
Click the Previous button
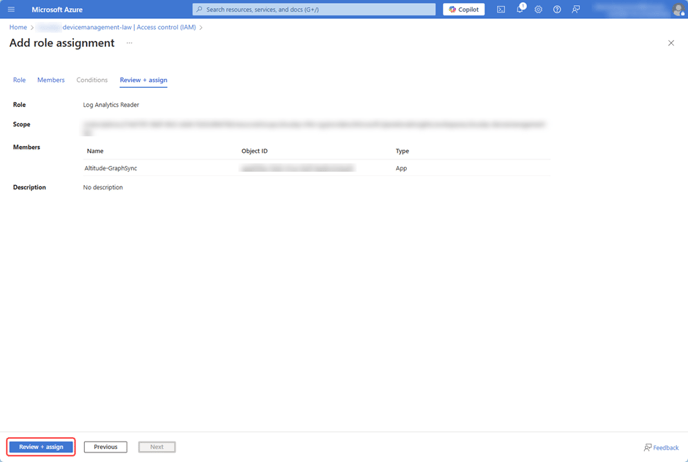point(105,447)
